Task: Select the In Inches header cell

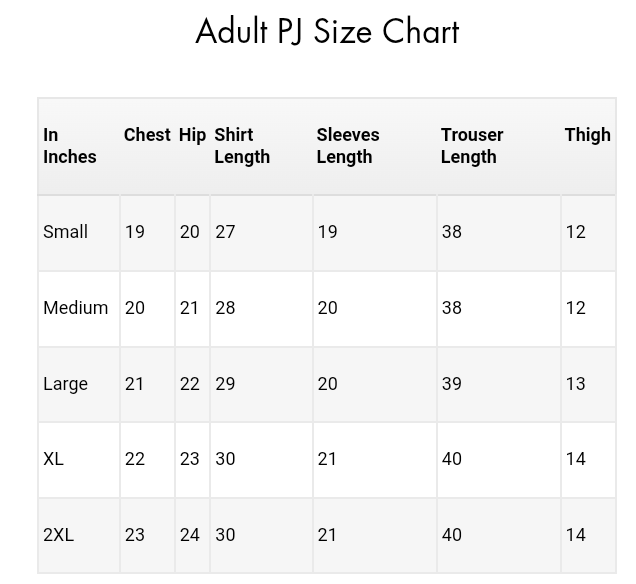Action: pyautogui.click(x=70, y=146)
